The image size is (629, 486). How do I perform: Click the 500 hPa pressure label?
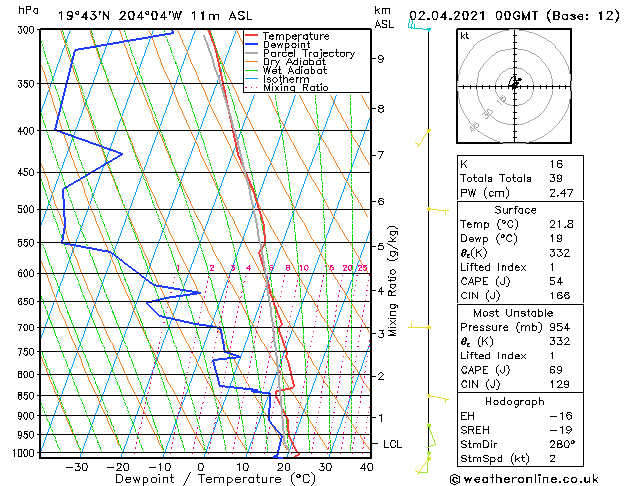[28, 209]
